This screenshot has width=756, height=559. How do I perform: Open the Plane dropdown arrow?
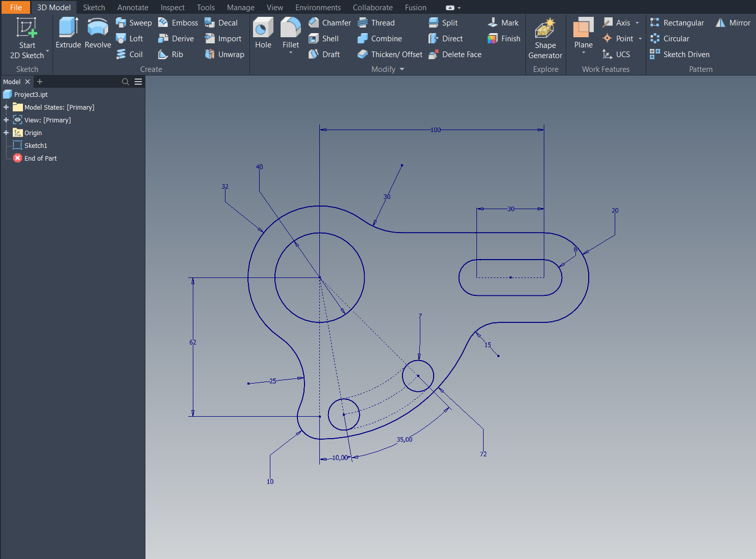tap(584, 53)
